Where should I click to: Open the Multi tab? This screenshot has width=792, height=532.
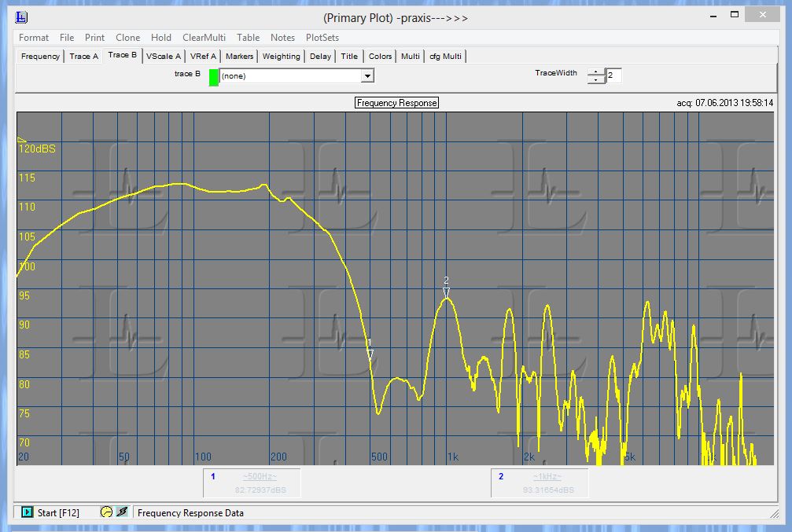[x=410, y=56]
